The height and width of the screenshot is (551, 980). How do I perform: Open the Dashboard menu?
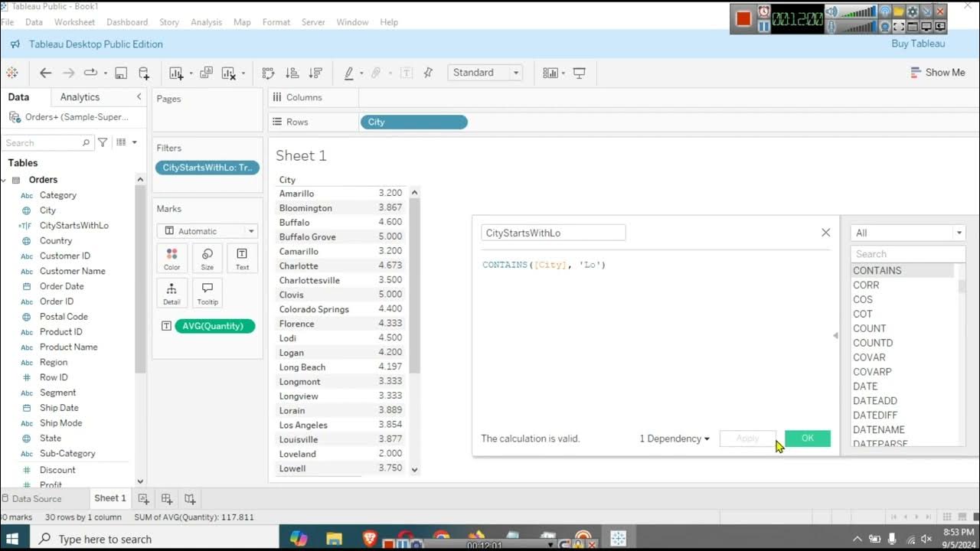point(127,22)
